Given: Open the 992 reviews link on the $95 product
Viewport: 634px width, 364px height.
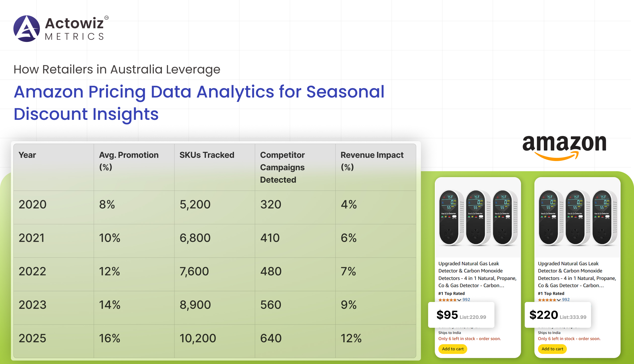Looking at the screenshot, I should [x=466, y=299].
